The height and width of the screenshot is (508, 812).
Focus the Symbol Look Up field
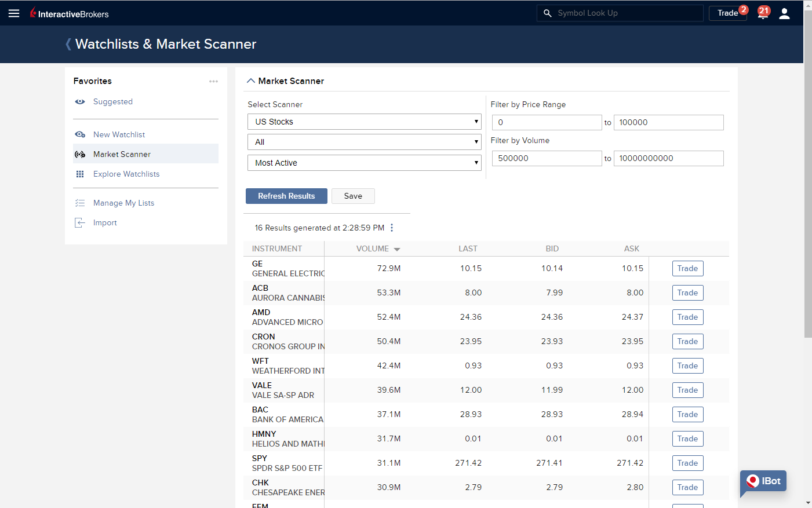[620, 13]
